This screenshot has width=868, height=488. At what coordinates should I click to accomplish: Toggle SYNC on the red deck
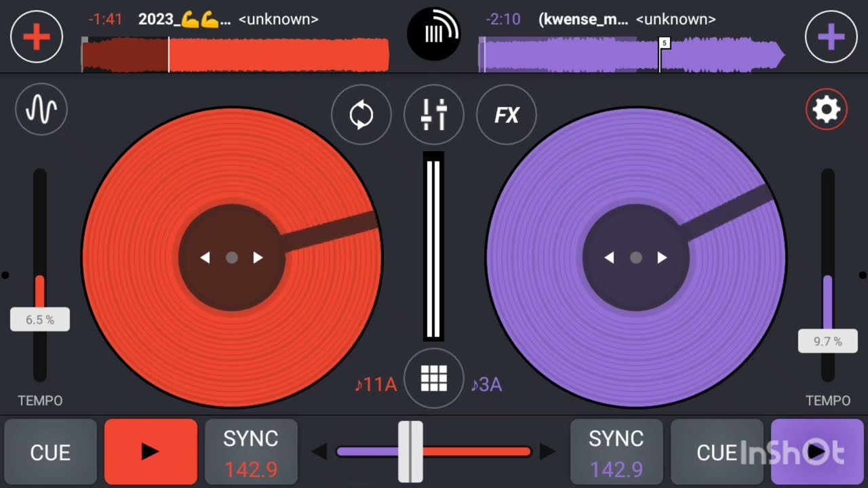251,451
